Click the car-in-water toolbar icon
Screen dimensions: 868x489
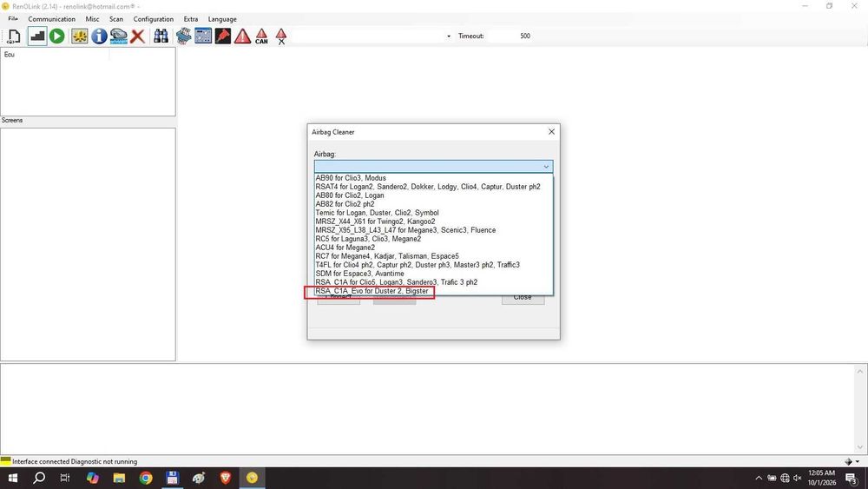tap(118, 36)
